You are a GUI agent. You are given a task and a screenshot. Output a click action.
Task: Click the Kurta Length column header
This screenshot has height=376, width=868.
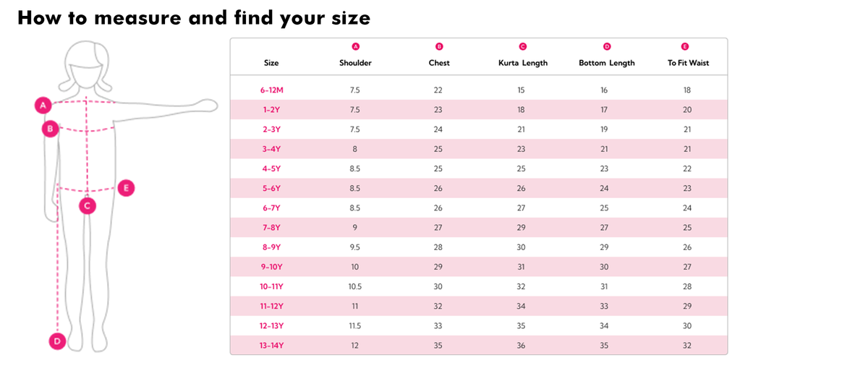coord(523,63)
